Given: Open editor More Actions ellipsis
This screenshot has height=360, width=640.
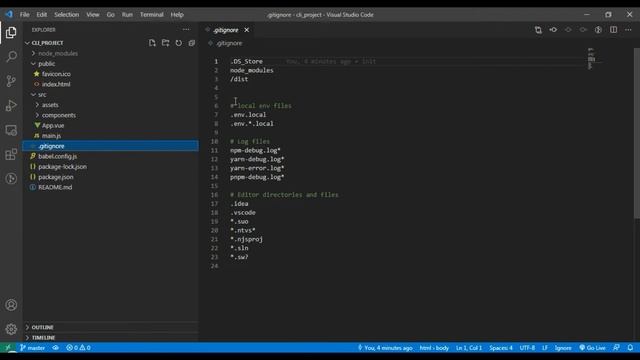Looking at the screenshot, I should coord(628,30).
